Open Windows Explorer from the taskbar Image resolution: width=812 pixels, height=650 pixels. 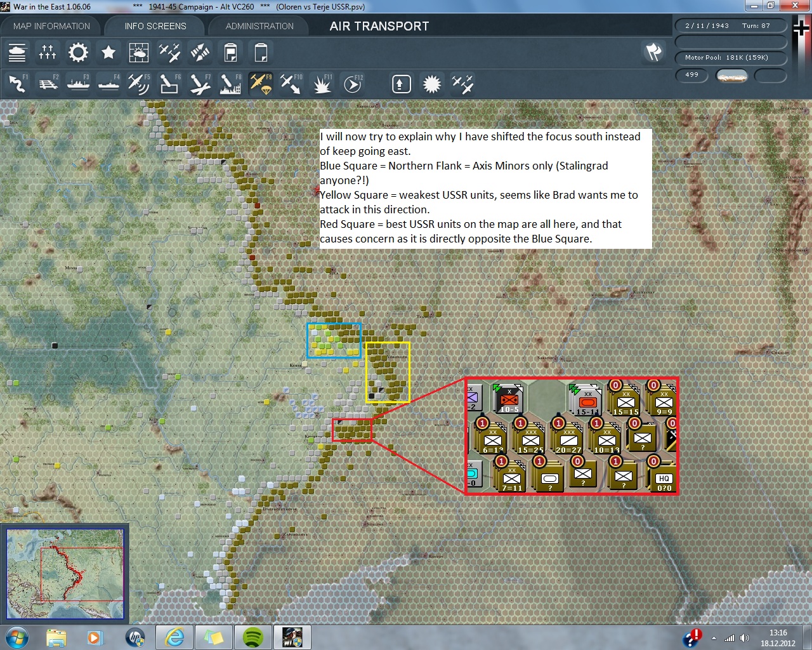56,637
